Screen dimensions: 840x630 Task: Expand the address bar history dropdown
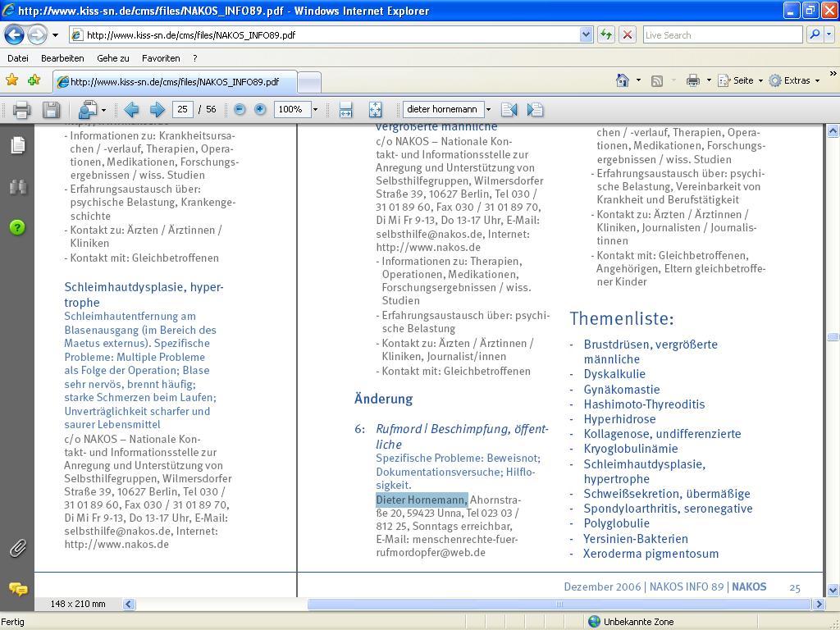click(x=586, y=35)
